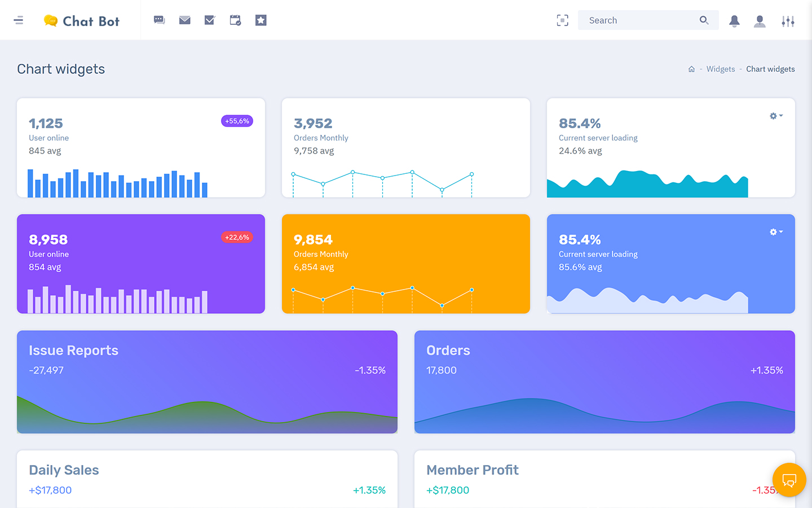
Task: Open the settings sliders icon
Action: pos(788,21)
